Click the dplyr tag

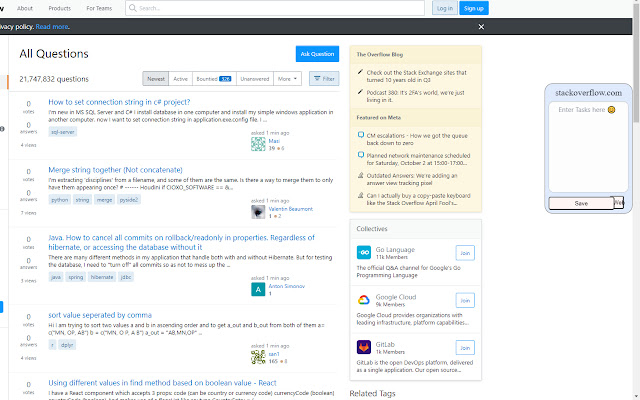[67, 345]
